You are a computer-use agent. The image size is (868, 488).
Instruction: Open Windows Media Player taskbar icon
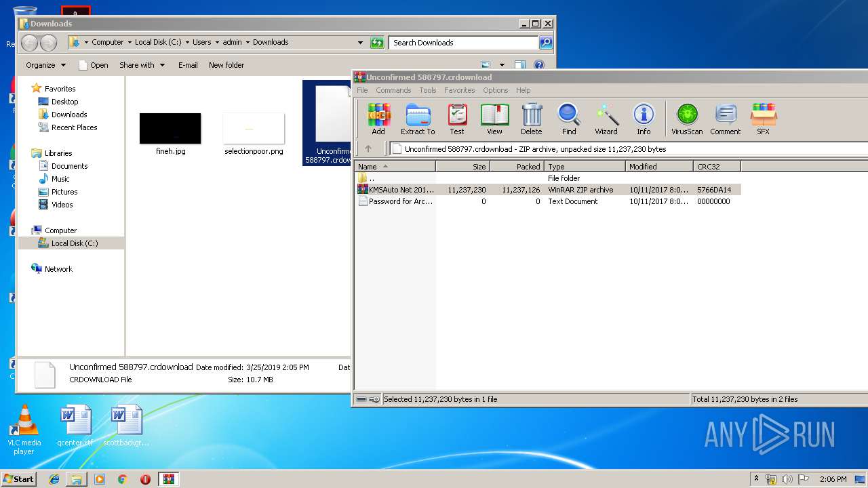(100, 479)
